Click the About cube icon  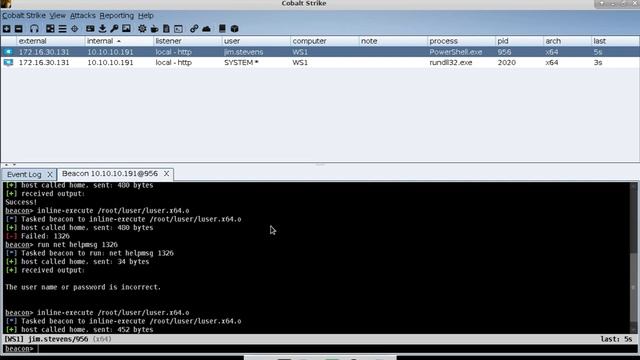tap(234, 29)
